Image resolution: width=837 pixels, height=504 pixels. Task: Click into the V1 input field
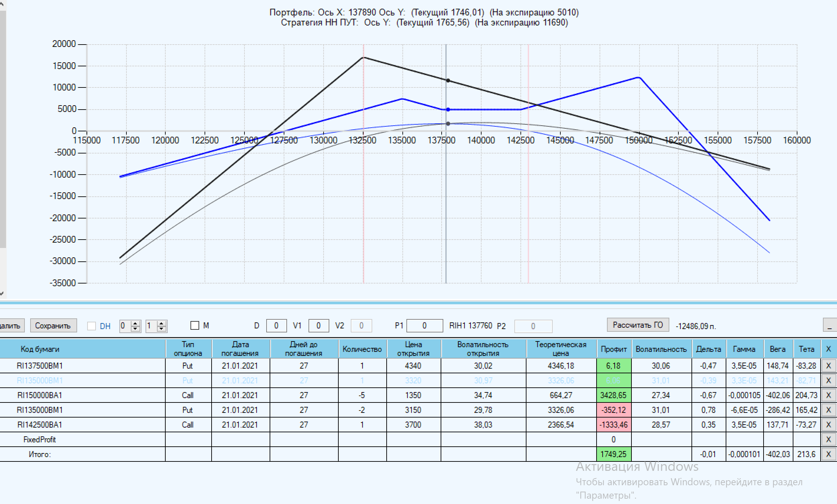point(318,326)
